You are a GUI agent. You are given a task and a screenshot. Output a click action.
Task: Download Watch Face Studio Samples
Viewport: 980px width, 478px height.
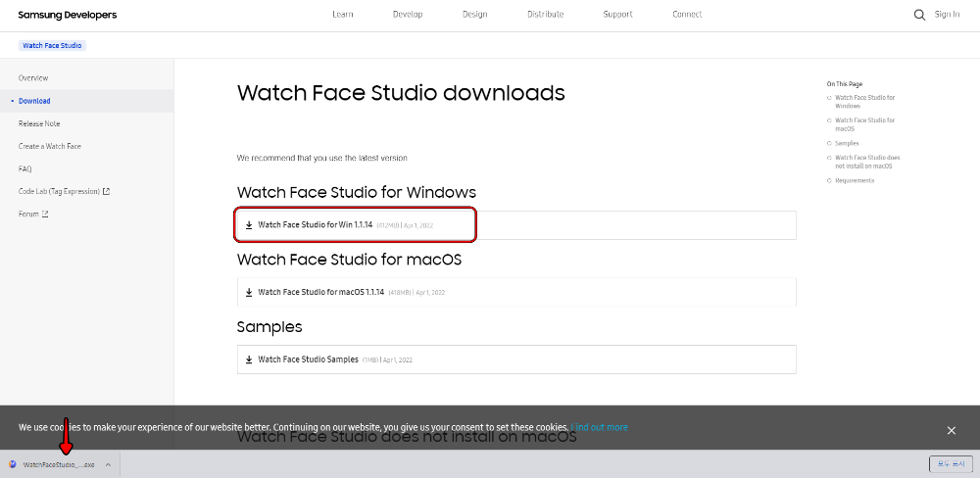tap(516, 359)
